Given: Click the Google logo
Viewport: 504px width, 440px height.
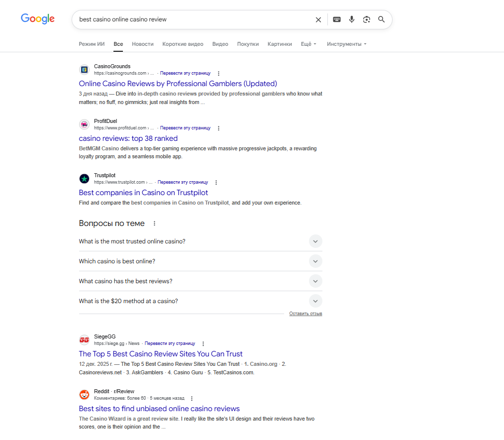Looking at the screenshot, I should [x=38, y=18].
